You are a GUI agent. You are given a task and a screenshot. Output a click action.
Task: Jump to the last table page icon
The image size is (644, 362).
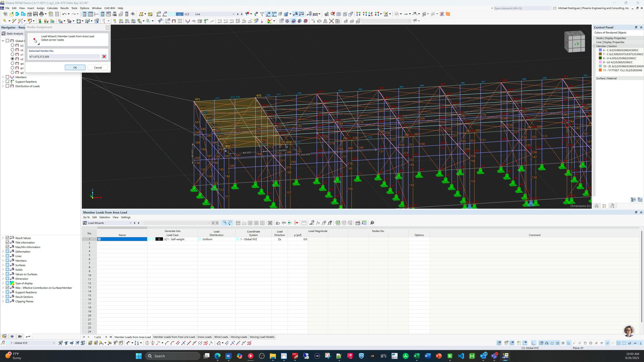click(111, 337)
